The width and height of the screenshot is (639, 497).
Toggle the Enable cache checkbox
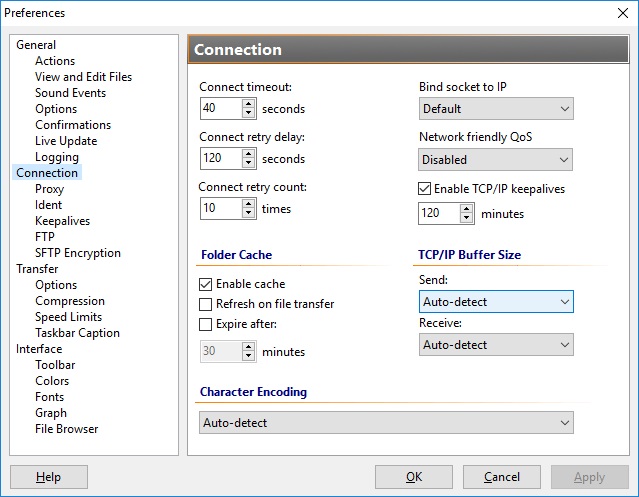click(206, 284)
